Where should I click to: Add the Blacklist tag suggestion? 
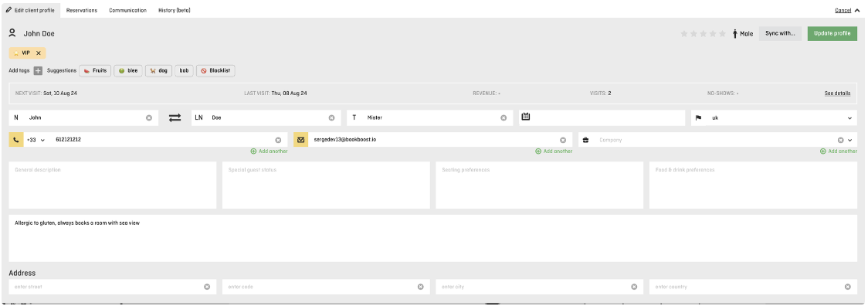(215, 71)
